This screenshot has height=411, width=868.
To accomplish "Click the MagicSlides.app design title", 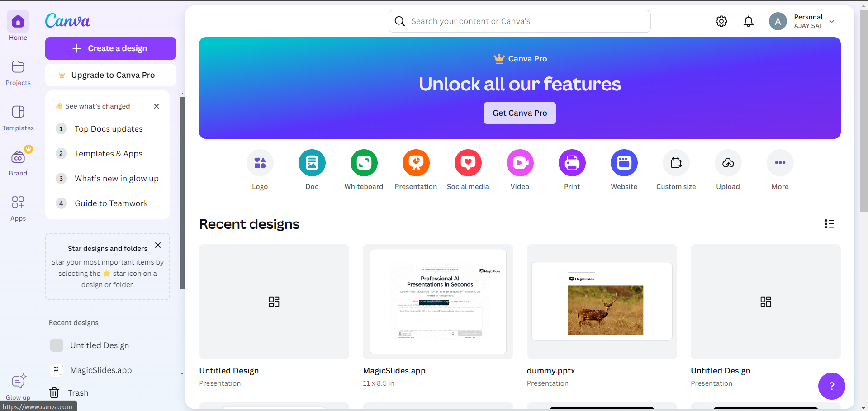I will click(x=394, y=371).
